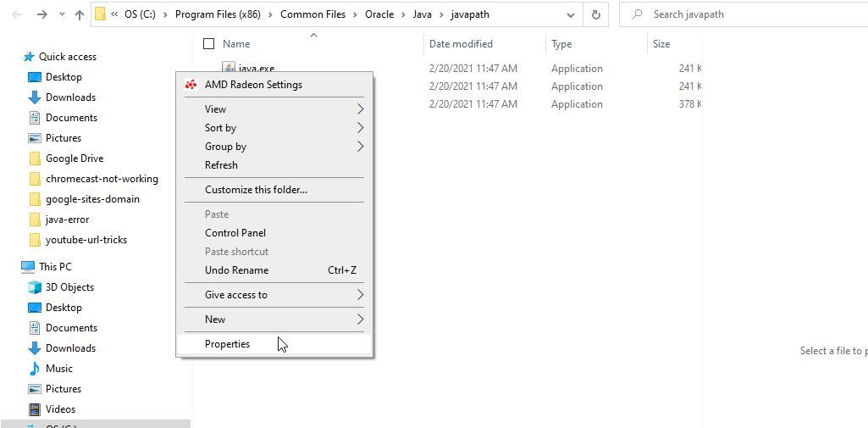
Task: Click the Back navigation arrow
Action: (17, 15)
